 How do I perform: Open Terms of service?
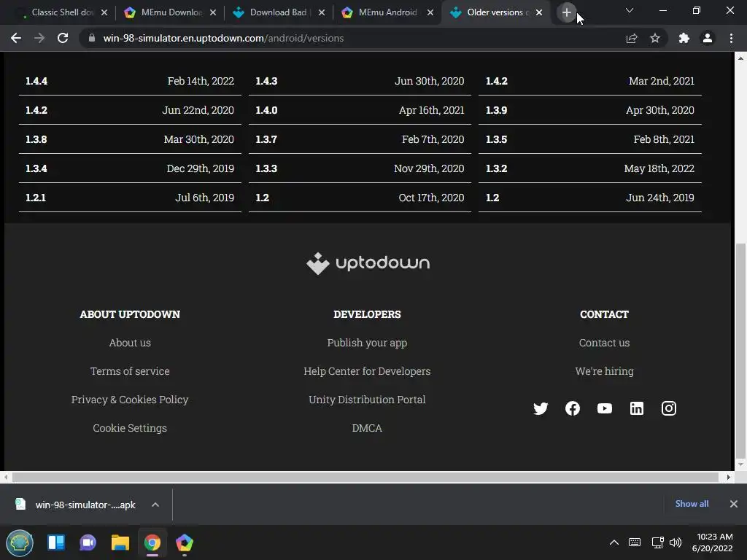[x=130, y=371]
